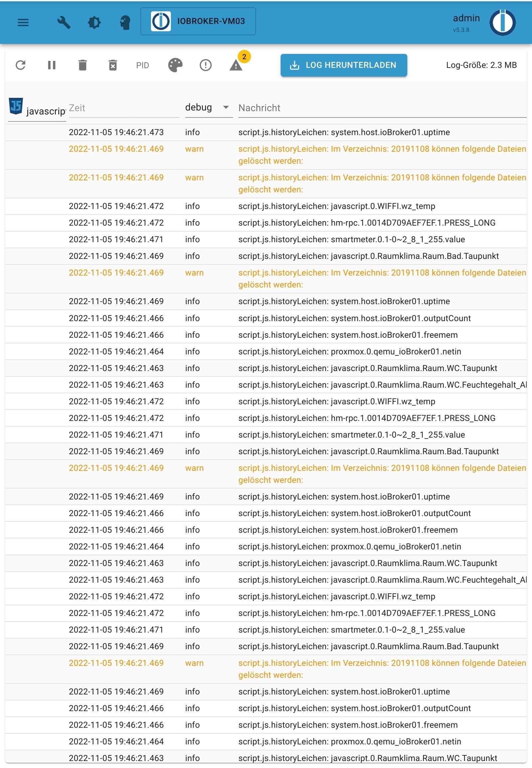The image size is (532, 768).
Task: Click the Zeit filter field
Action: [x=124, y=108]
